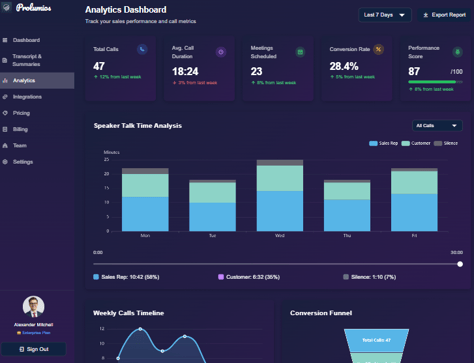This screenshot has width=474, height=363.
Task: Click the Alexander Mitchell name
Action: pyautogui.click(x=33, y=325)
